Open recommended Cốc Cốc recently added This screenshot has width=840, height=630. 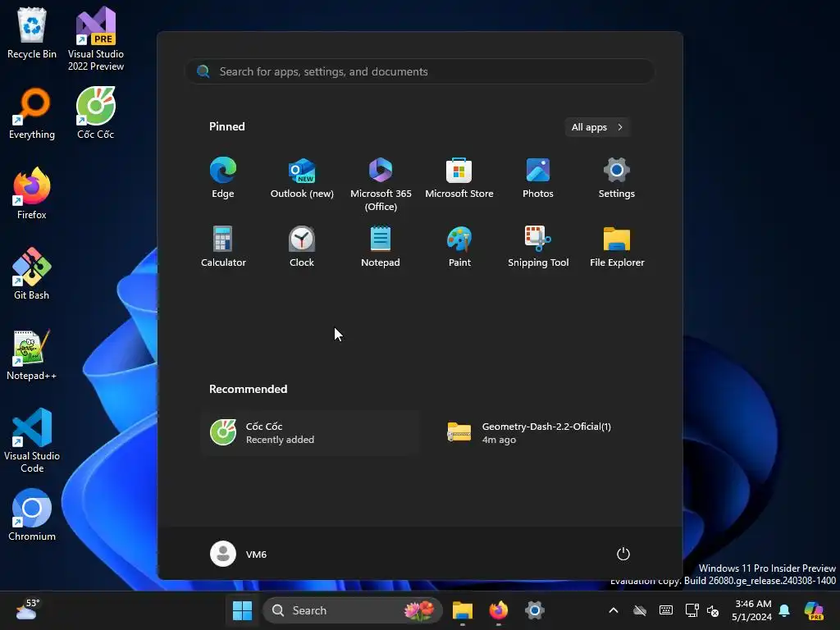click(x=311, y=433)
